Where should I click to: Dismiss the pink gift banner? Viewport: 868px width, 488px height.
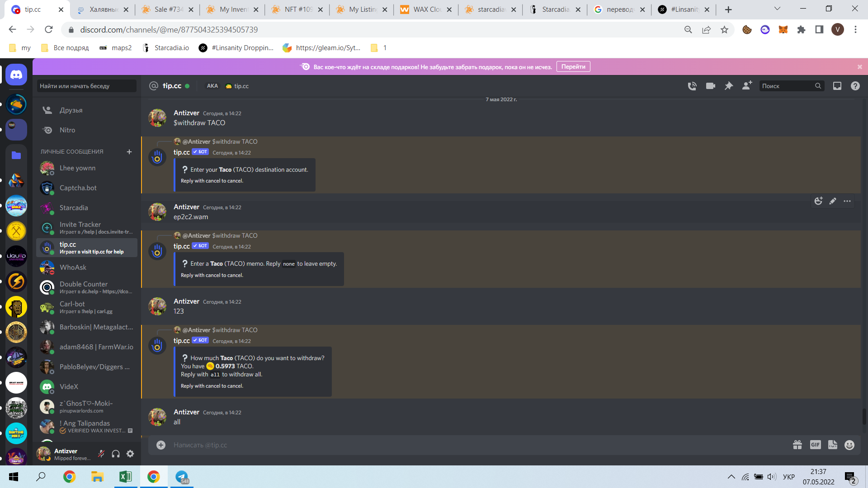[x=860, y=67]
